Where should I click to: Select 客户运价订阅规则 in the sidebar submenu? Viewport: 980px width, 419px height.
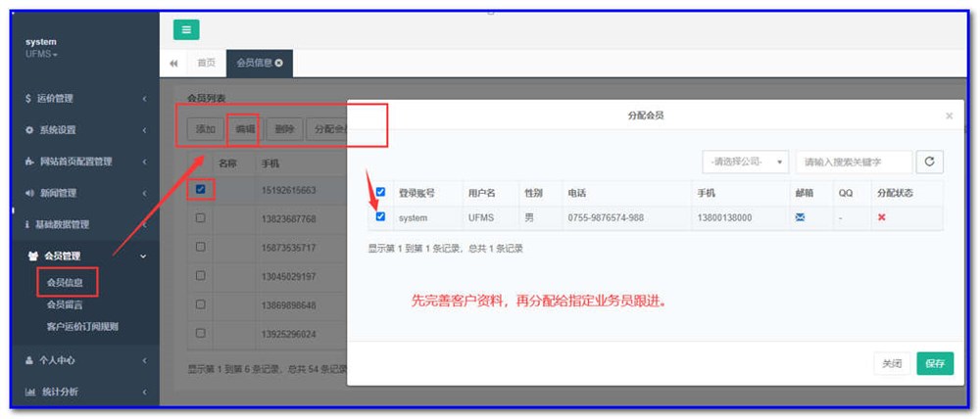[82, 327]
